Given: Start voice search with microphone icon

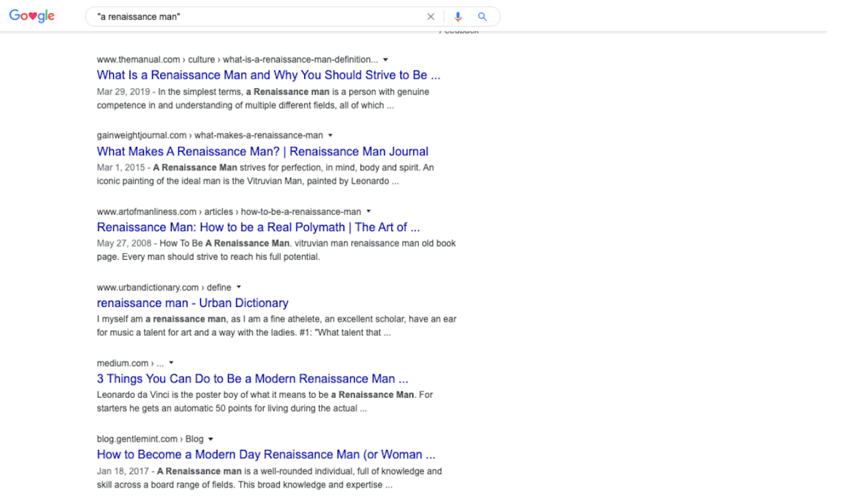Looking at the screenshot, I should pyautogui.click(x=458, y=16).
